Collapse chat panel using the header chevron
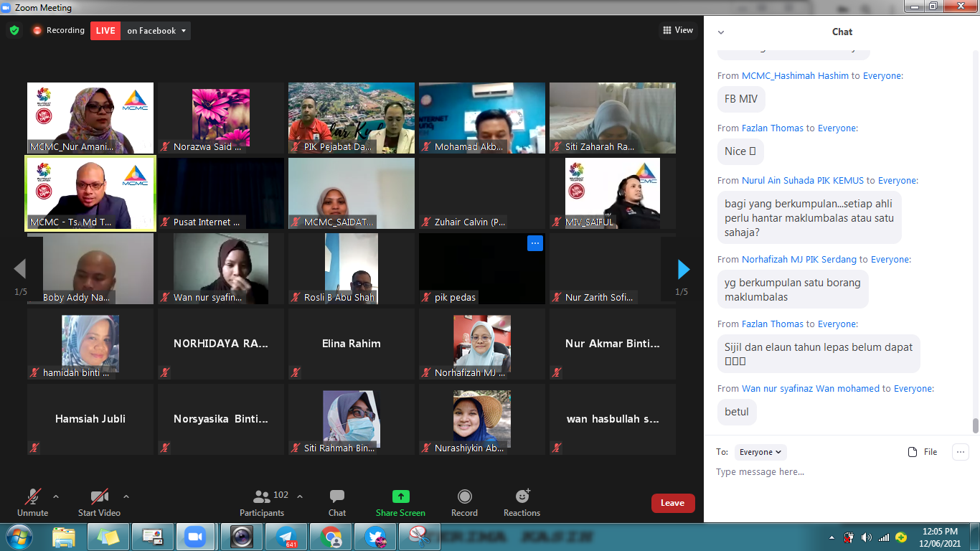The image size is (980, 551). pos(721,32)
